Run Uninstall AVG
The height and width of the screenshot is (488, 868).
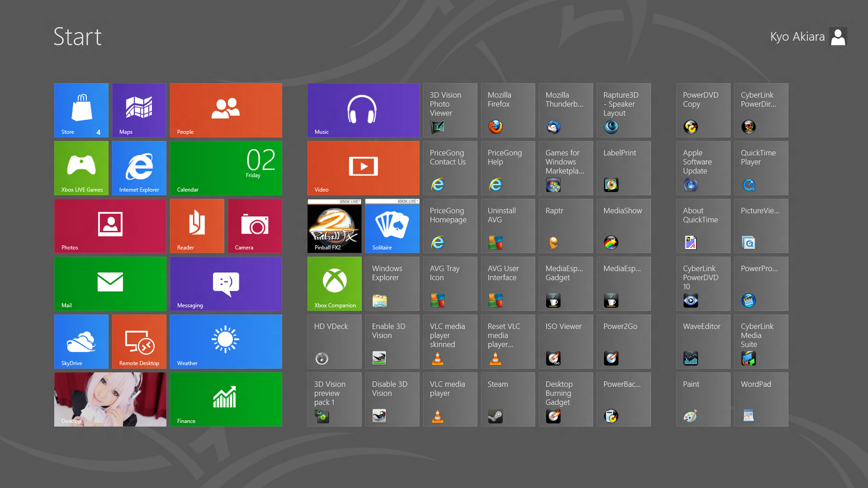click(507, 226)
